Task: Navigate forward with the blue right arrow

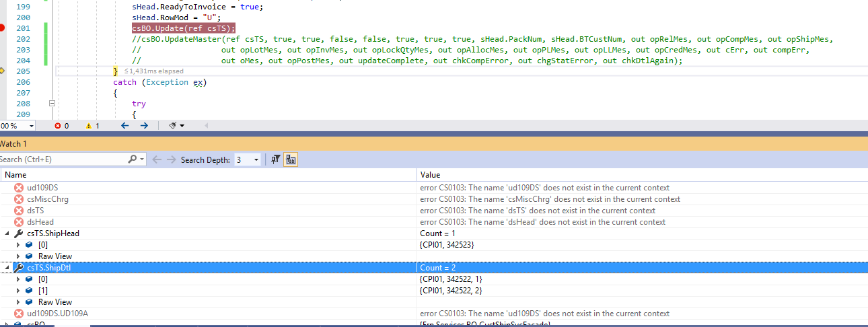Action: pyautogui.click(x=144, y=126)
